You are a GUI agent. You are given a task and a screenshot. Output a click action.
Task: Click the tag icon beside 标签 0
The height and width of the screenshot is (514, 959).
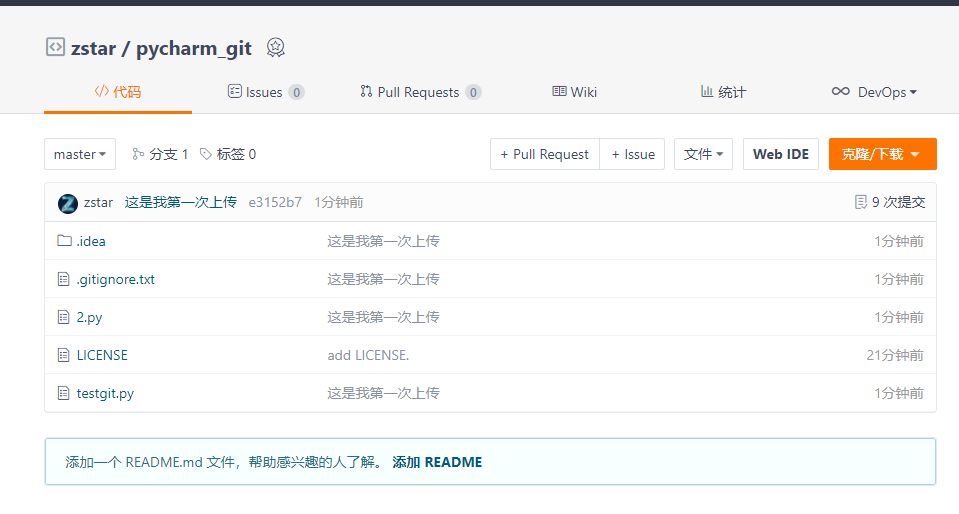206,154
